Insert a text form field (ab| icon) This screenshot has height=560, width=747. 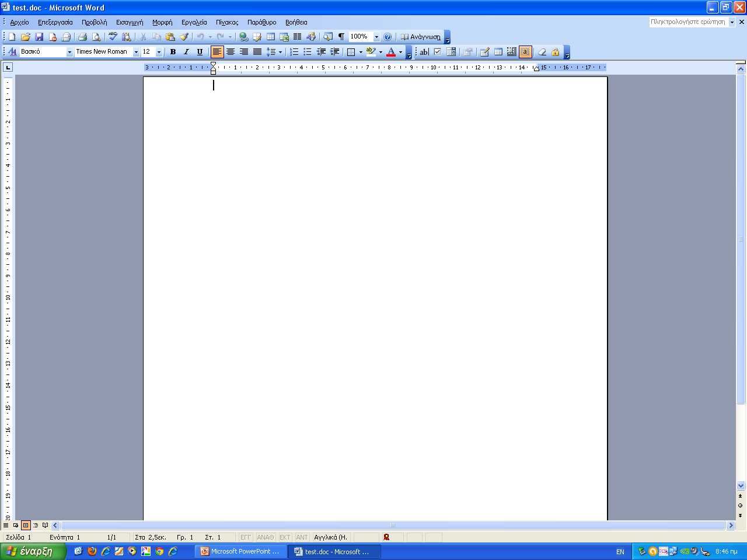tap(424, 52)
